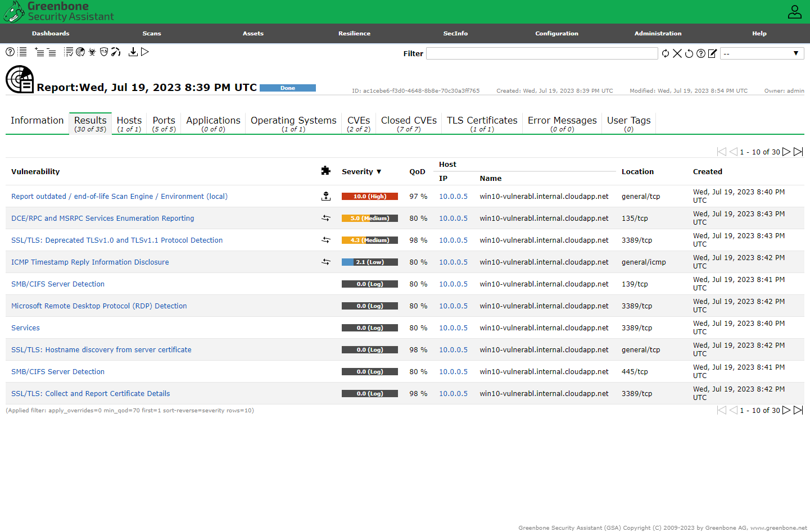Click the 5.0 (Medium) severity bar
Screen dimensions: 810x532
click(x=370, y=218)
